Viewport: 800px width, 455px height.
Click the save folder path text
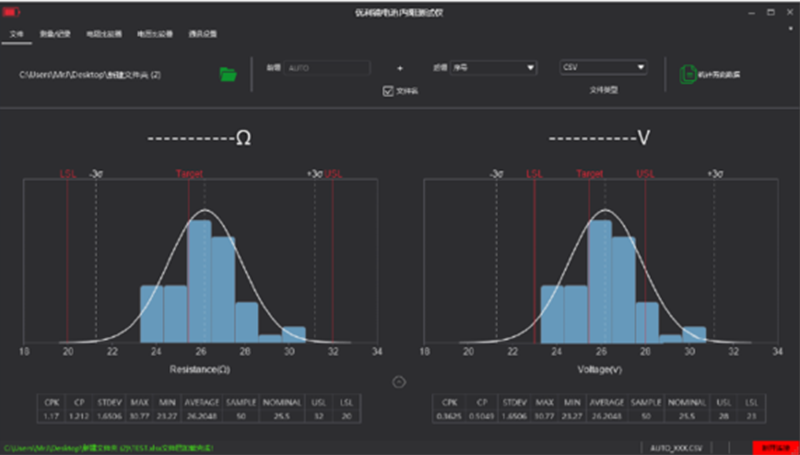pyautogui.click(x=90, y=74)
